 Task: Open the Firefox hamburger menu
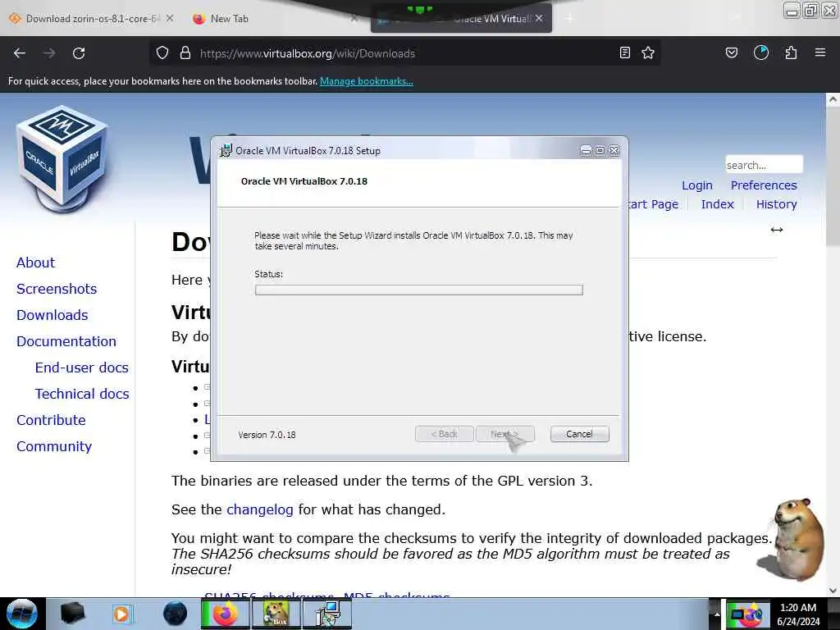coord(820,52)
